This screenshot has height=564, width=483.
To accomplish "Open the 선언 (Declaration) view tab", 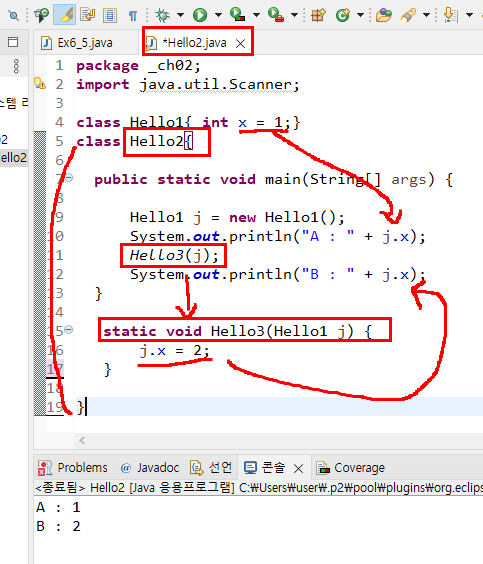I will (211, 468).
